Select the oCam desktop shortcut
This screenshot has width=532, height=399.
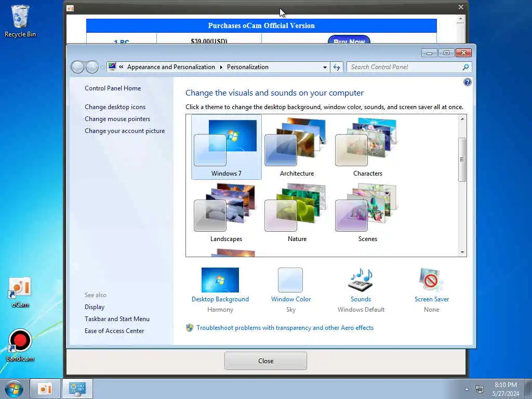click(x=20, y=292)
